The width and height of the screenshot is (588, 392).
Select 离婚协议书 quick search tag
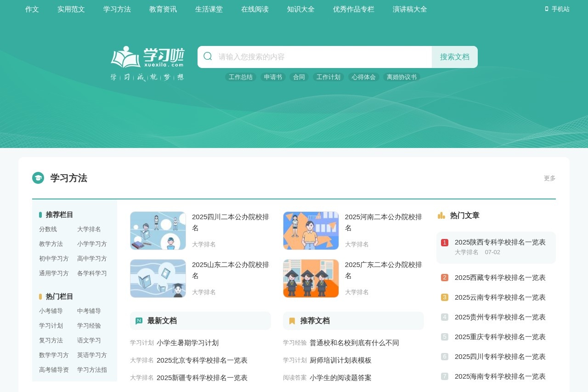coord(401,77)
